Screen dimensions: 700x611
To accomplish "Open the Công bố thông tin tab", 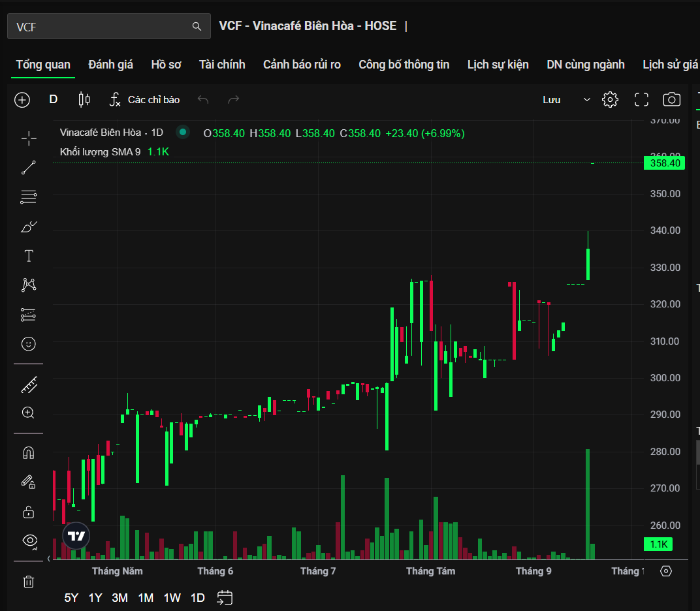I will coord(404,65).
